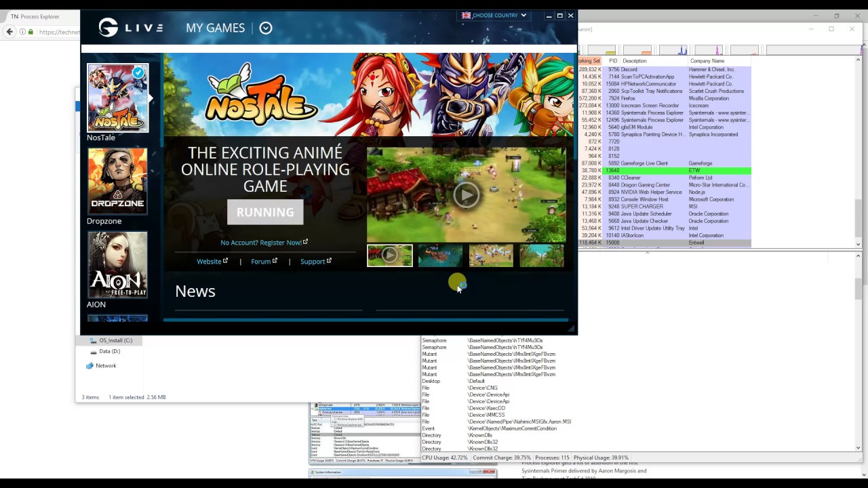The width and height of the screenshot is (868, 488).
Task: Play the NosTale trailer video
Action: [x=466, y=195]
